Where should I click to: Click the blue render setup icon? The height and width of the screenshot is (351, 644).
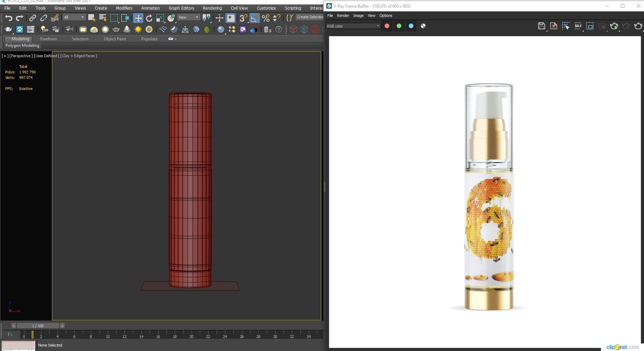[20, 30]
